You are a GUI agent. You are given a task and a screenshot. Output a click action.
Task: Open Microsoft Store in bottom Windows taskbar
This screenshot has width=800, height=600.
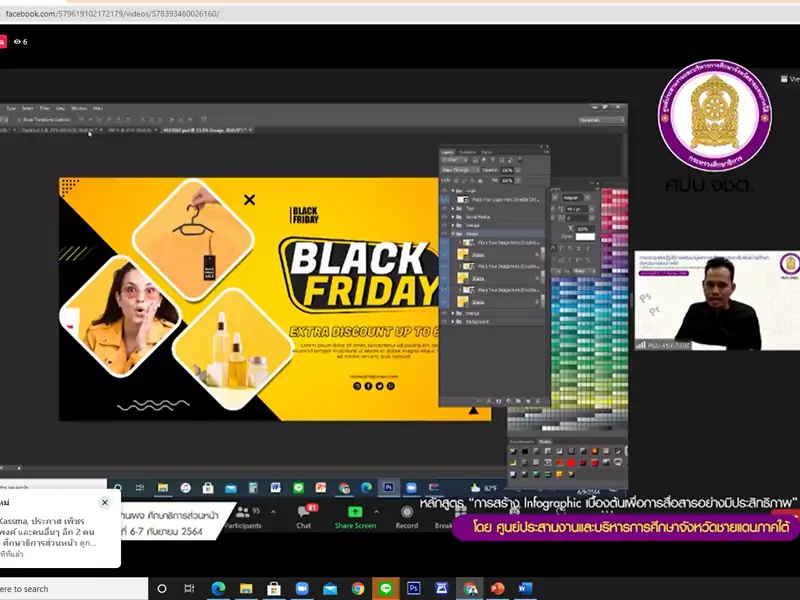point(274,588)
